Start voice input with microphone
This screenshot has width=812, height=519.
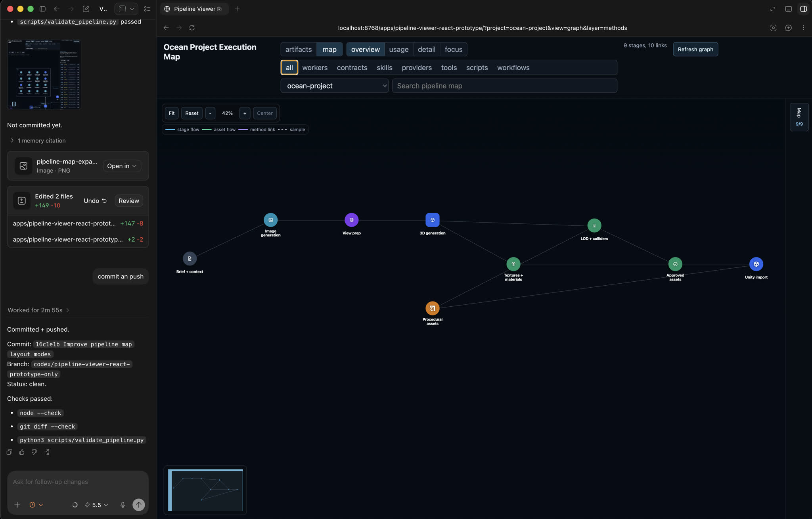tap(123, 505)
